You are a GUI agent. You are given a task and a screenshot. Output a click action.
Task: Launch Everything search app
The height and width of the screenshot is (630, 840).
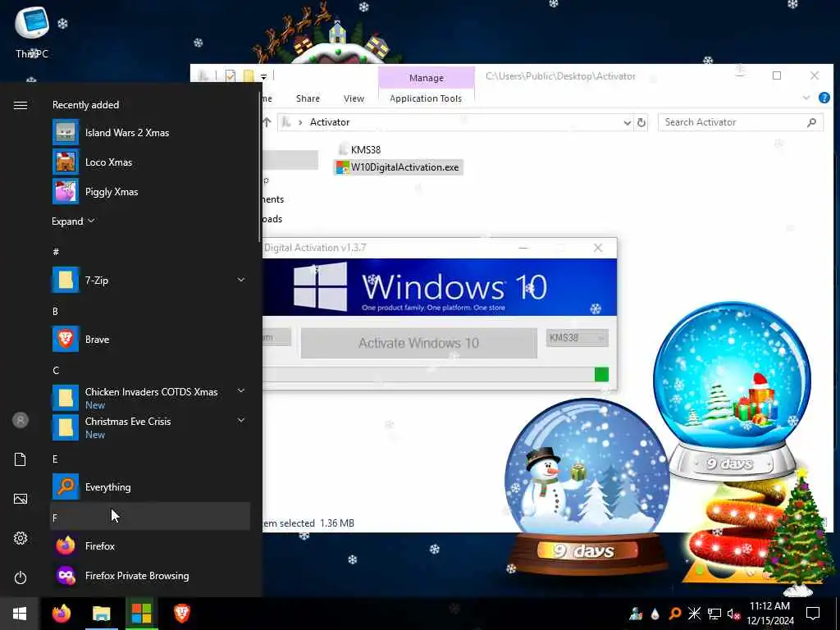pos(150,486)
